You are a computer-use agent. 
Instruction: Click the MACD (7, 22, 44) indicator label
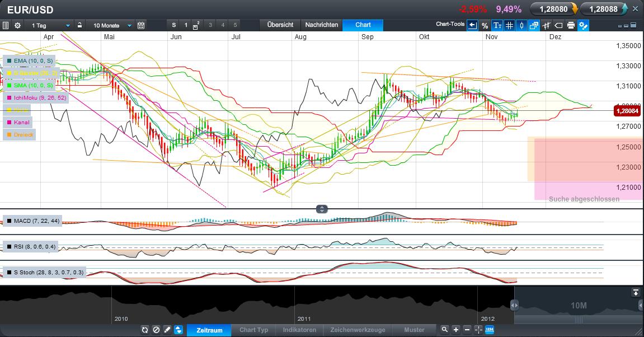[x=32, y=221]
